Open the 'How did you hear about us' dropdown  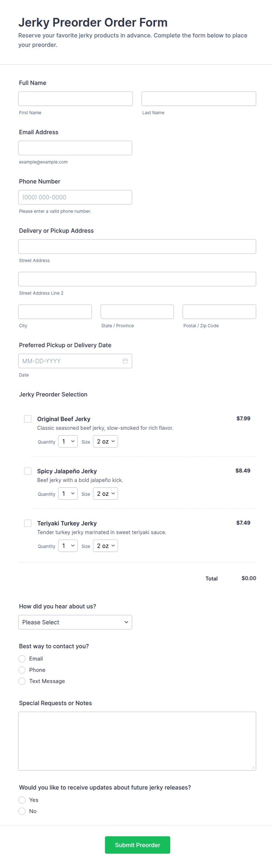(75, 622)
